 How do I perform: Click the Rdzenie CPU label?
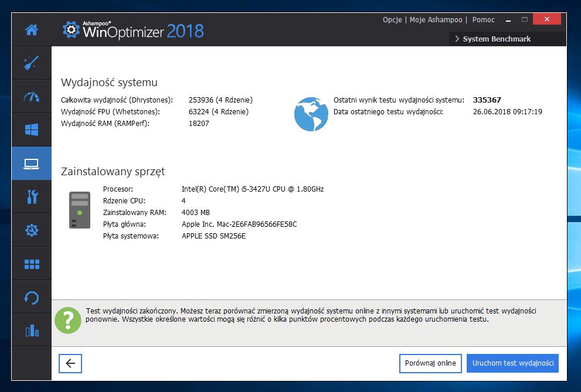coord(124,201)
